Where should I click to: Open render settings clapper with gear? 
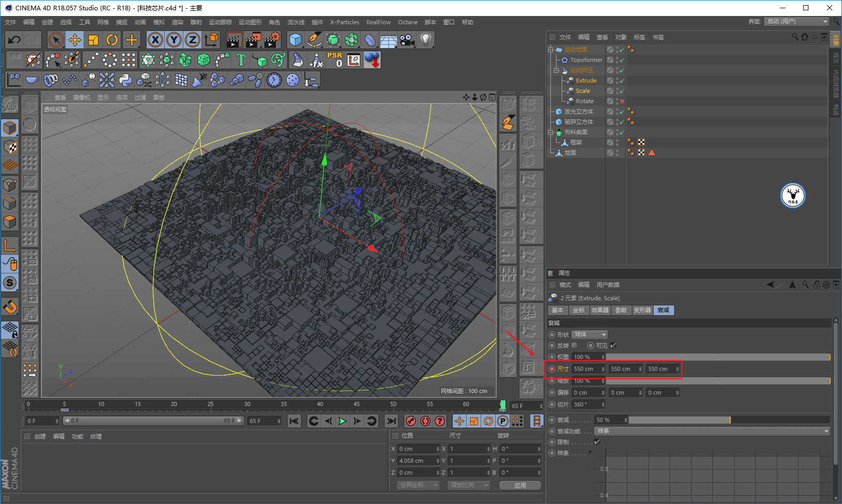click(x=272, y=40)
